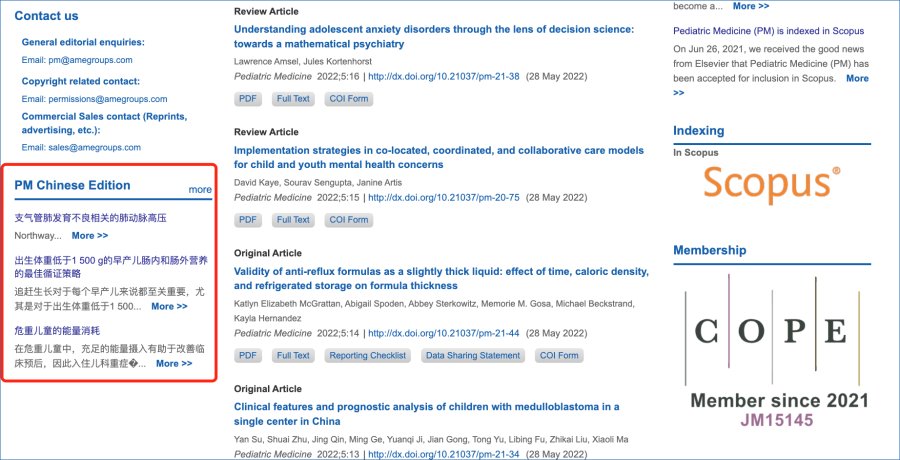
Task: Open the 支气管肺发育不良相关的肺动脉高压 article
Action: pos(90,217)
